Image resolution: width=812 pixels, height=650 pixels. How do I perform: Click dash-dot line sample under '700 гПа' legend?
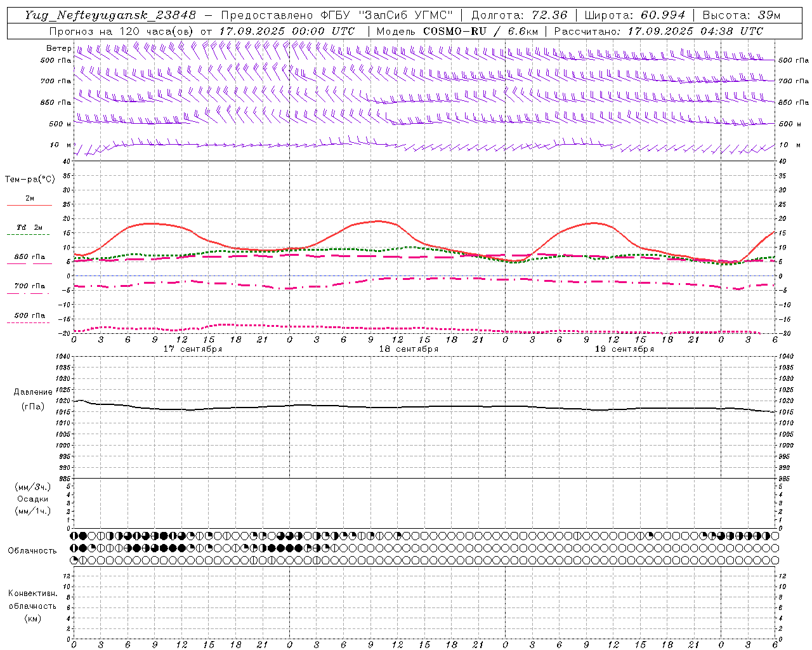point(28,293)
